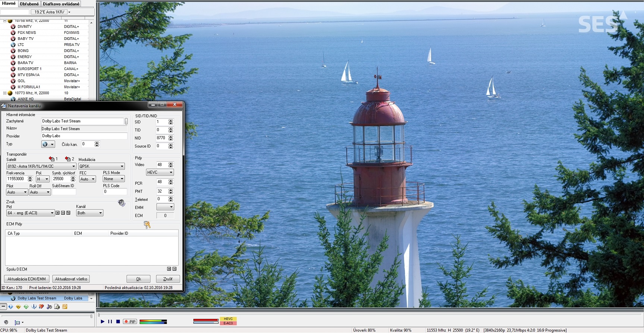Image resolution: width=644 pixels, height=333 pixels.
Task: Open the audio Pid dropdown 64 eng E-AC3
Action: coord(31,213)
